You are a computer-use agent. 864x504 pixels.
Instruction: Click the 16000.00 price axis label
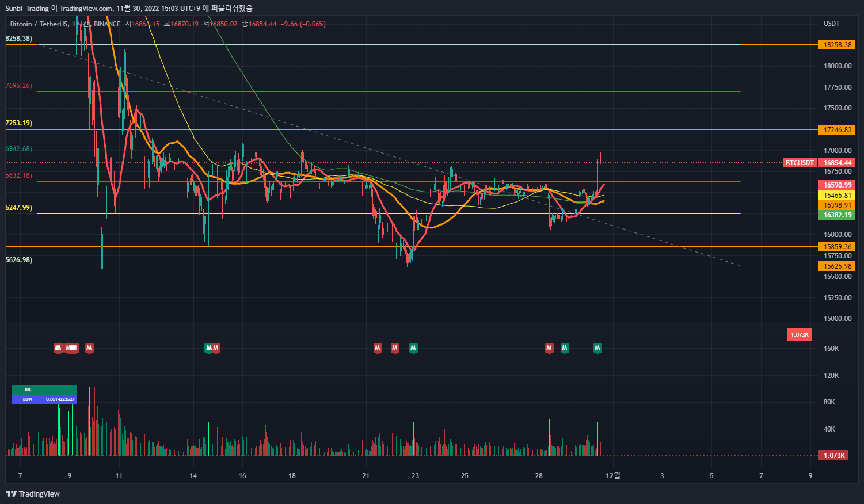click(838, 235)
